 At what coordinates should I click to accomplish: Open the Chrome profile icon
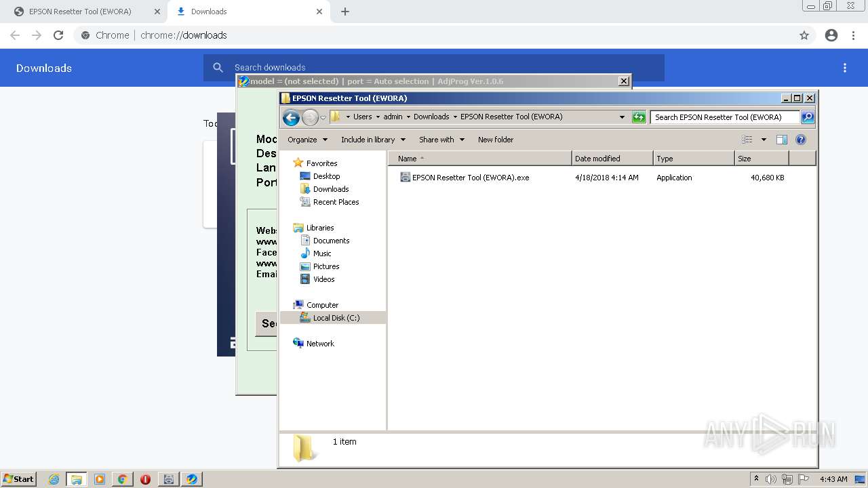[x=831, y=35]
